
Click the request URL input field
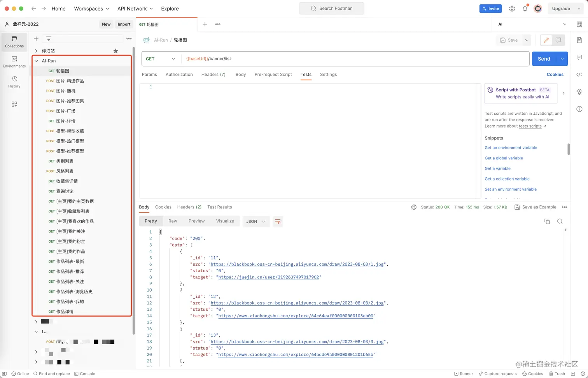(355, 59)
